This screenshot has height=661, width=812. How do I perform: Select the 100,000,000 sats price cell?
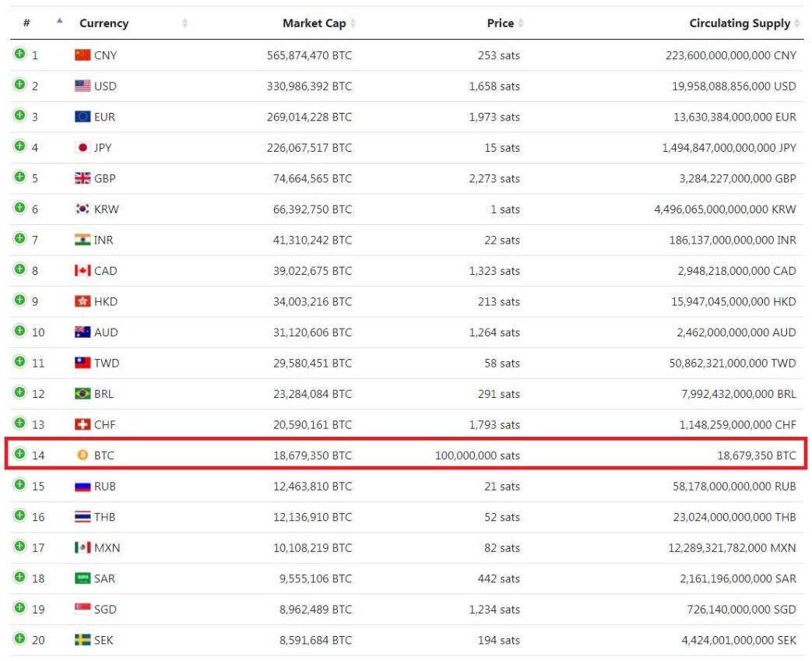pos(477,455)
